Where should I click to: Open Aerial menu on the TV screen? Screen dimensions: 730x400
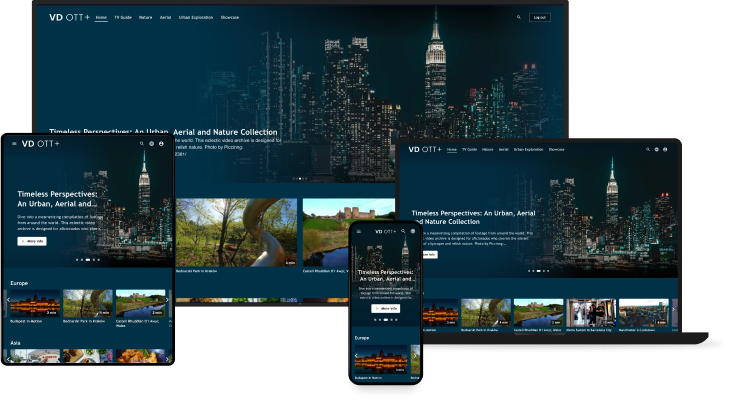click(165, 17)
